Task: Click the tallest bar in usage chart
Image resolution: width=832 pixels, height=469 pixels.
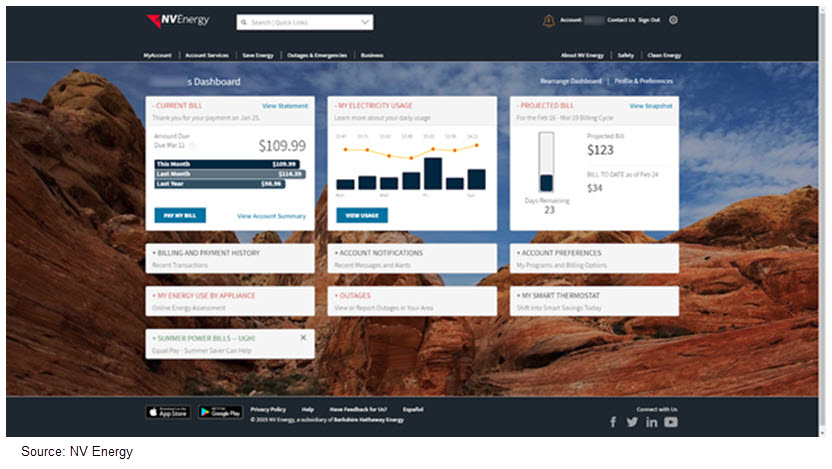Action: pos(433,173)
